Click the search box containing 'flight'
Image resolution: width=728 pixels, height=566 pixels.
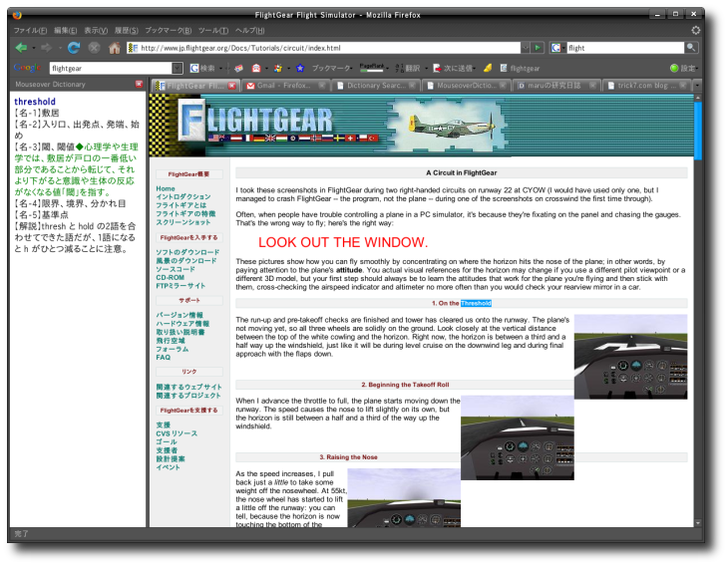[625, 47]
